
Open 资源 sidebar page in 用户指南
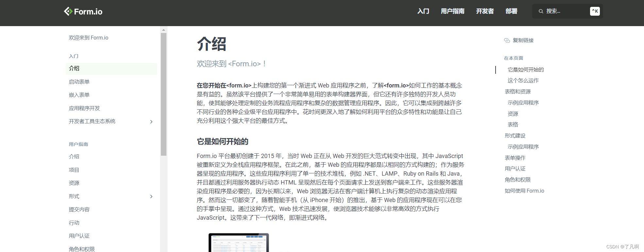(x=74, y=183)
